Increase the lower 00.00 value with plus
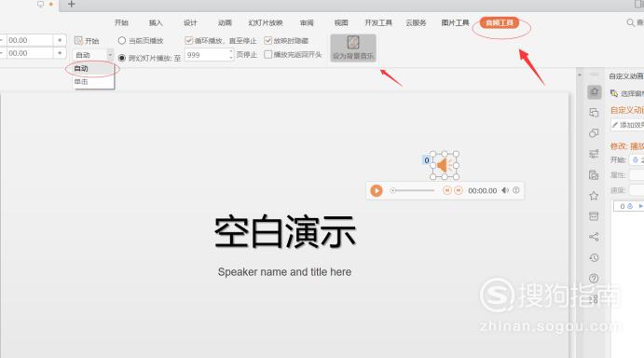 coord(60,53)
